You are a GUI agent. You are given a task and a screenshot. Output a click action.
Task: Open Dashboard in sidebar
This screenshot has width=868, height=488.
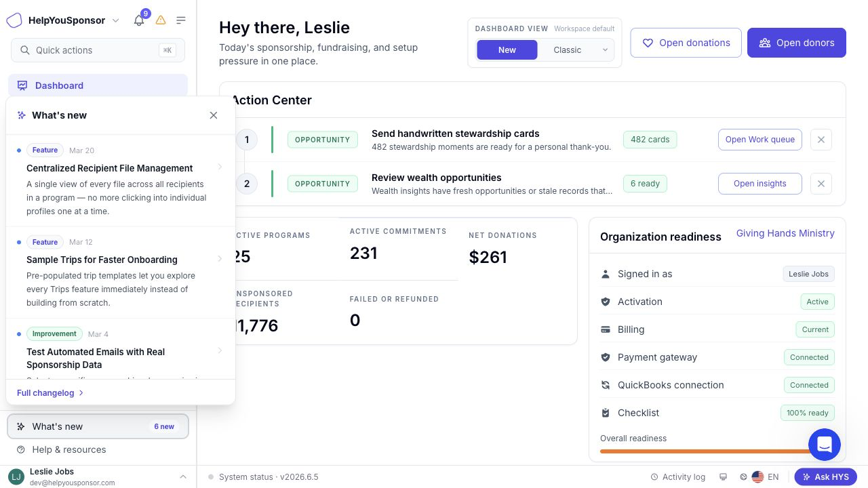pyautogui.click(x=98, y=85)
